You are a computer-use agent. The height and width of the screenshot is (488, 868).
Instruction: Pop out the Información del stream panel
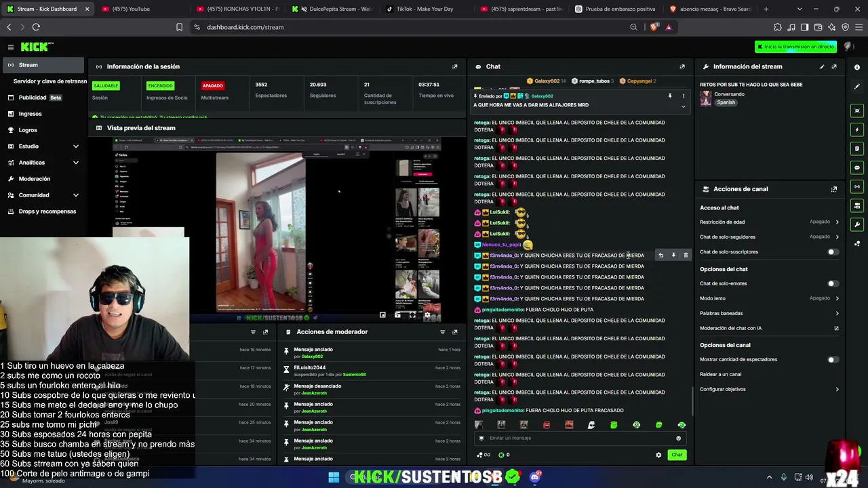tap(834, 66)
